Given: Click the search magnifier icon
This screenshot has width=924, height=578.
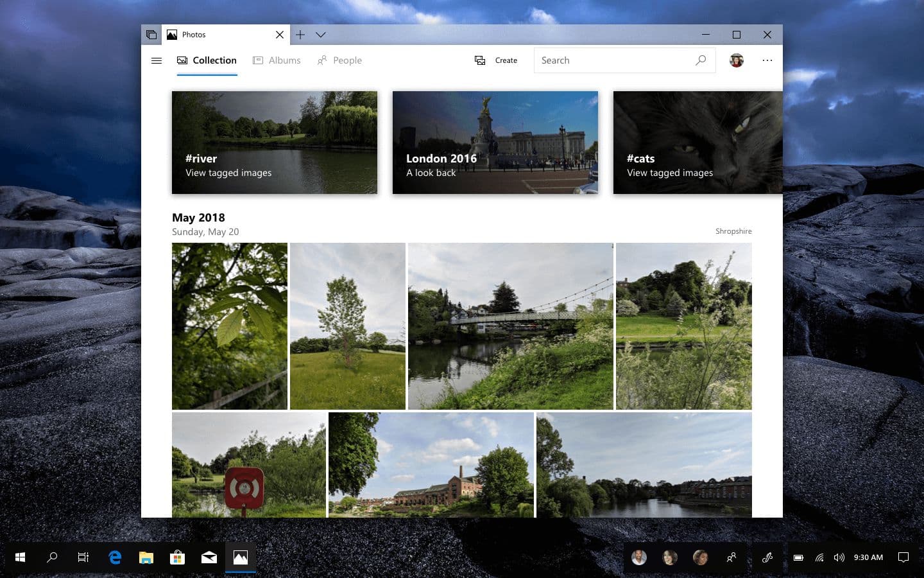Looking at the screenshot, I should tap(701, 60).
